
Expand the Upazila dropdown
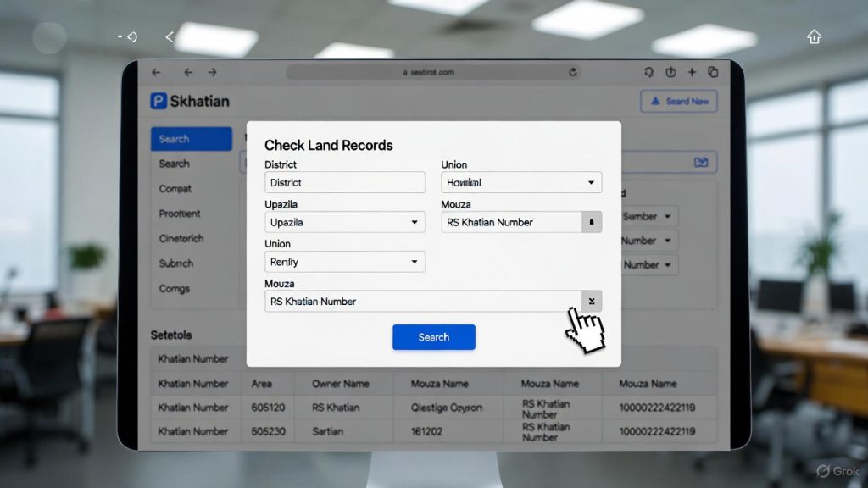click(344, 222)
